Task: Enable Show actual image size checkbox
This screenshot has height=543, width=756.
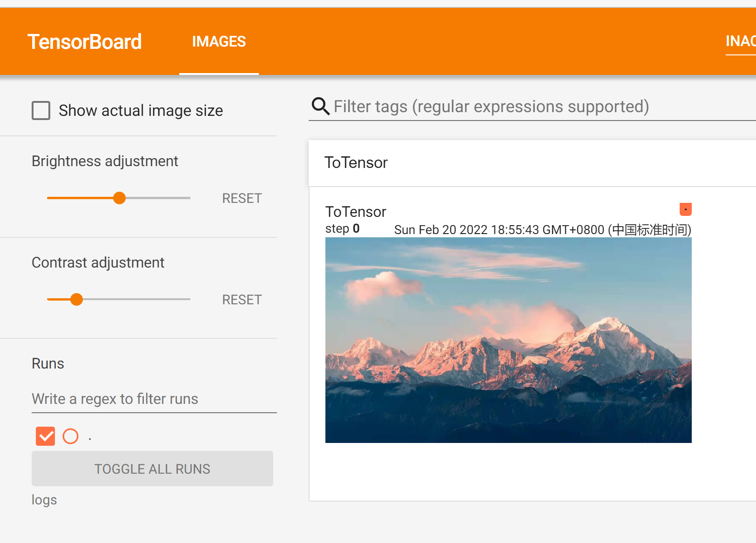Action: [41, 111]
